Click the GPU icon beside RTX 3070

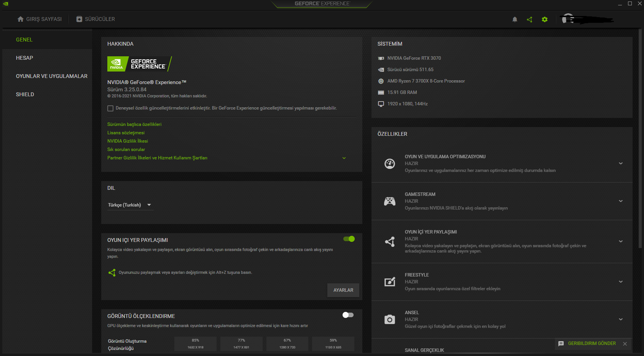tap(381, 58)
